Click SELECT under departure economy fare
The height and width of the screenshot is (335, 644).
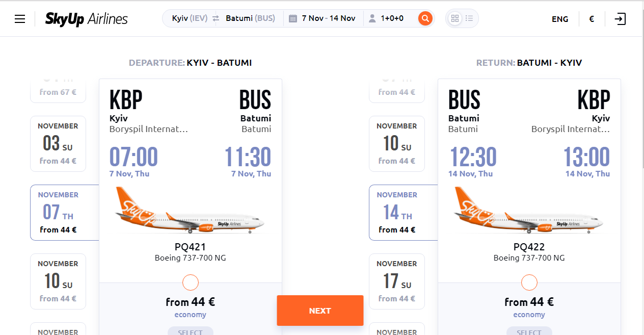click(190, 331)
